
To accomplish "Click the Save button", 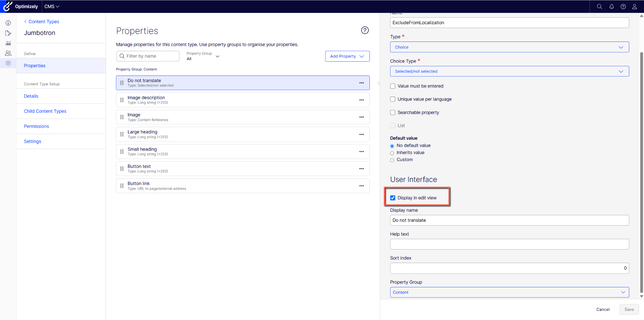I will [629, 309].
